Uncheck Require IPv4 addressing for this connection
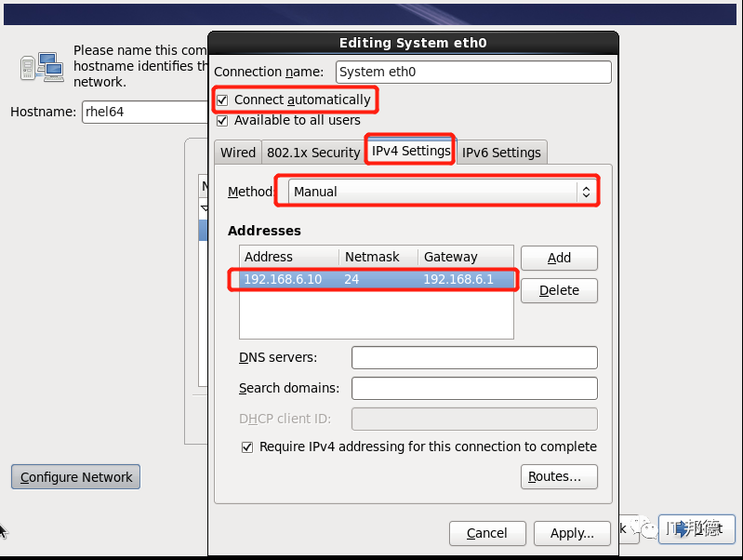 [x=247, y=447]
